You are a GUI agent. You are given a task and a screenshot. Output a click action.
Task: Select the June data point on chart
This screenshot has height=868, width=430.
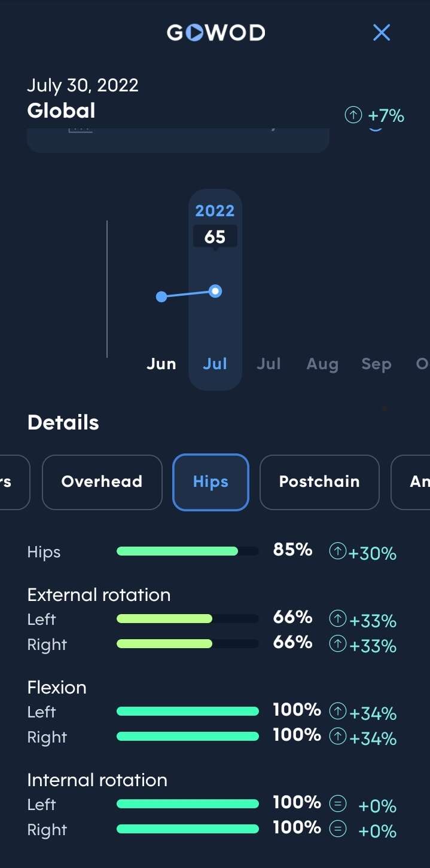pyautogui.click(x=161, y=297)
